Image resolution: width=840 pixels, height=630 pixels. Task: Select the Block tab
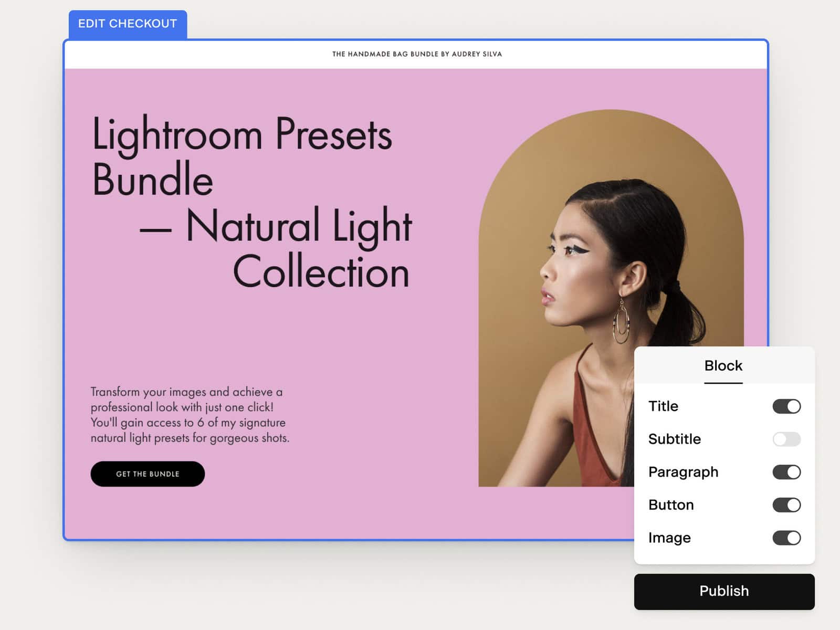point(723,366)
